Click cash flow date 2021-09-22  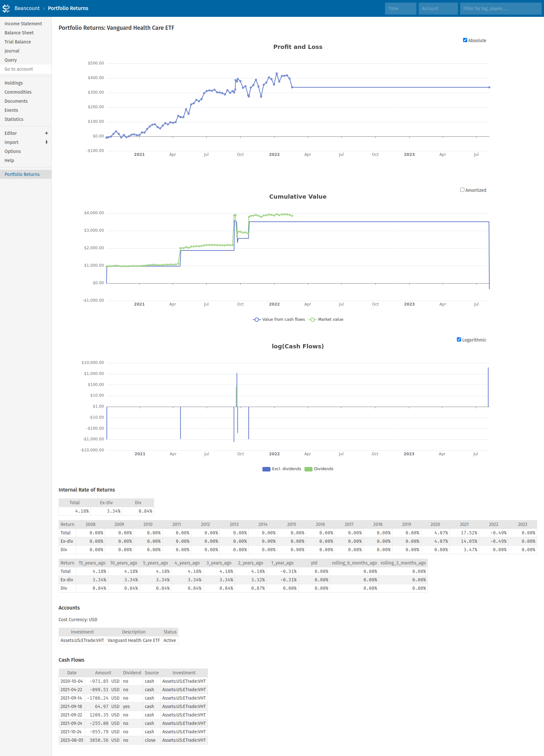click(x=71, y=715)
